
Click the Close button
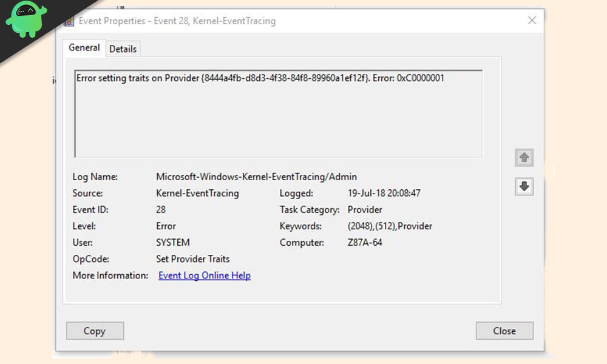(504, 331)
